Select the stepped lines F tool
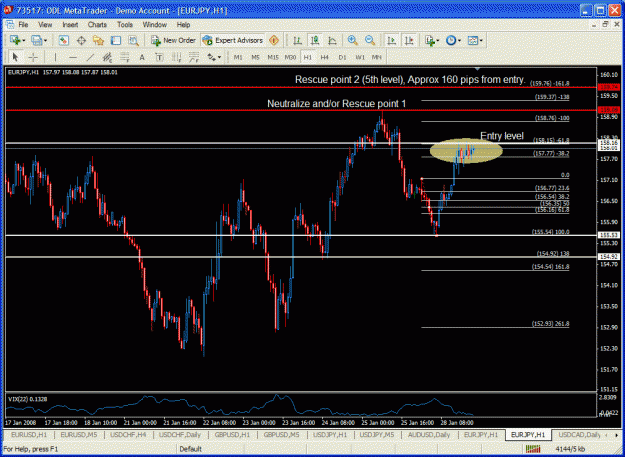This screenshot has width=625, height=457. coord(194,58)
